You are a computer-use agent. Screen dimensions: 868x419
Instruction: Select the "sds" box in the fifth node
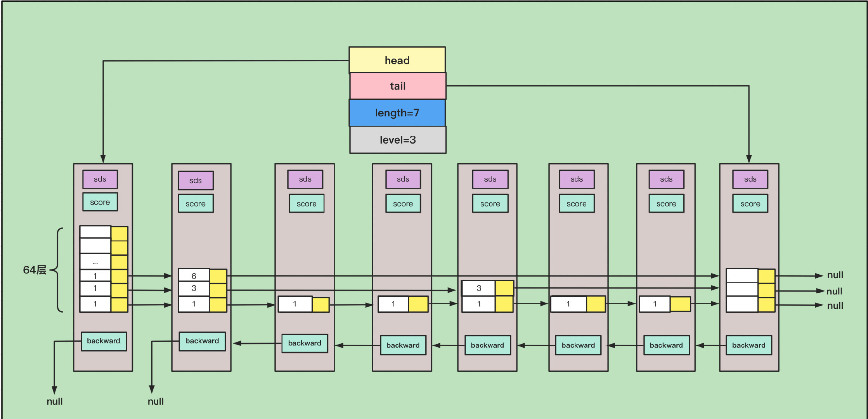point(490,179)
